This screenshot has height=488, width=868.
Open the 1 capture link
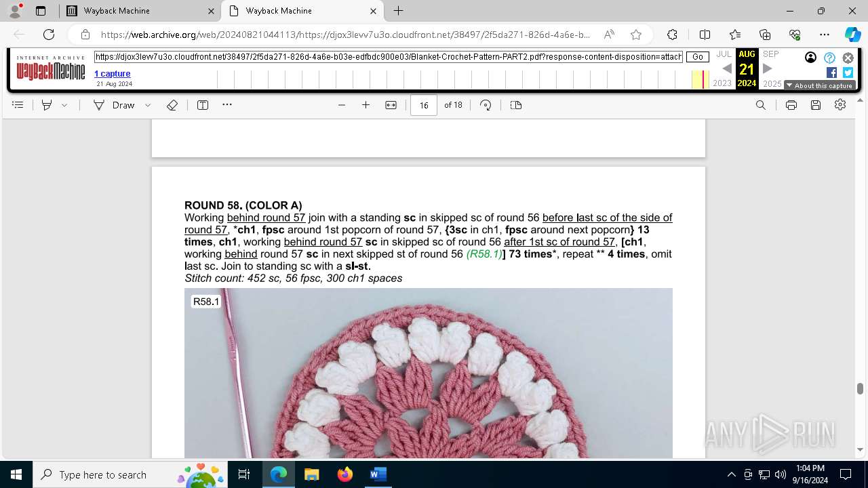pyautogui.click(x=113, y=73)
